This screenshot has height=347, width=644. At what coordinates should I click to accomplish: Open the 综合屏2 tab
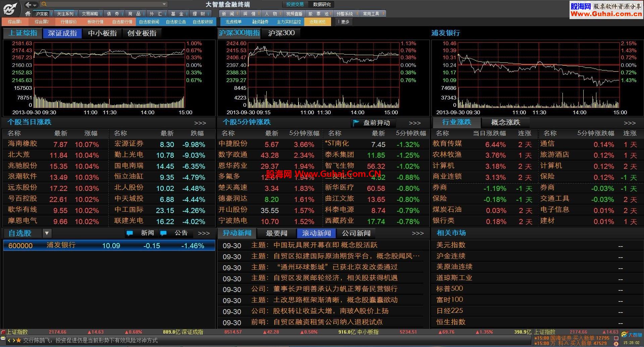(x=42, y=22)
